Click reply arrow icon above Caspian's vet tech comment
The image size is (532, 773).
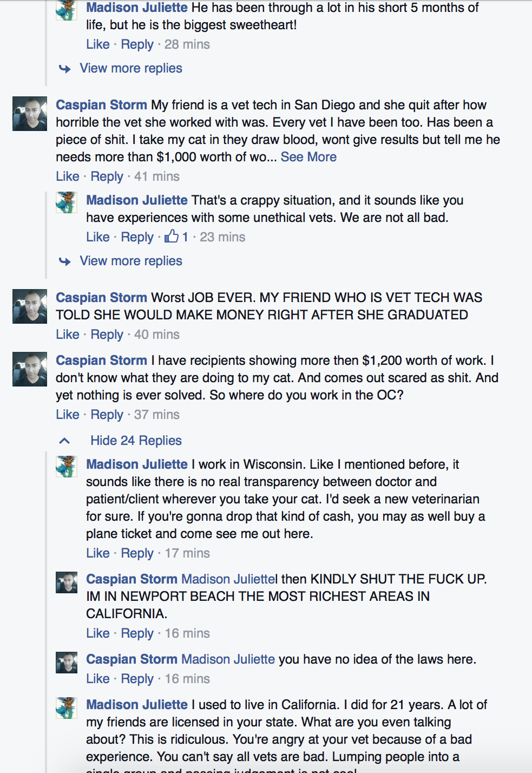tap(65, 69)
